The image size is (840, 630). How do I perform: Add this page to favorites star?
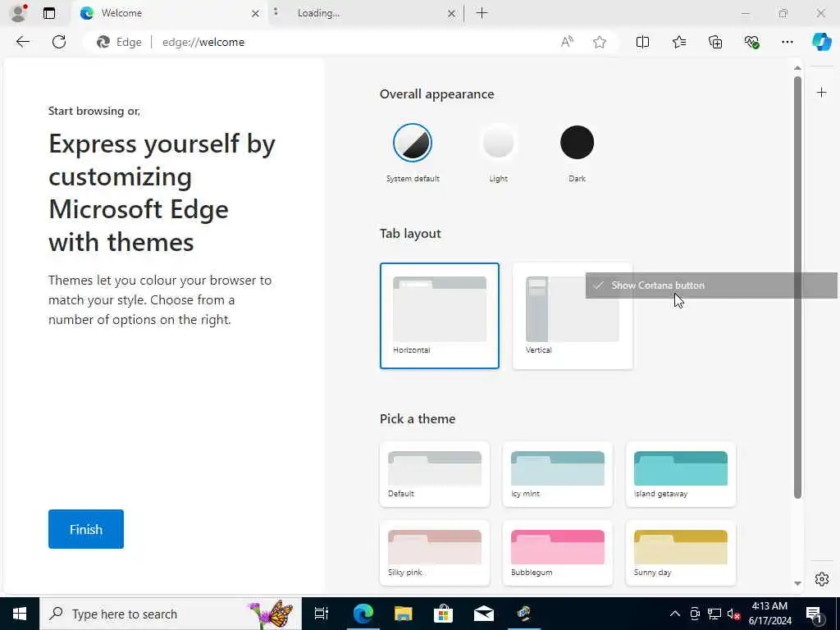coord(600,42)
